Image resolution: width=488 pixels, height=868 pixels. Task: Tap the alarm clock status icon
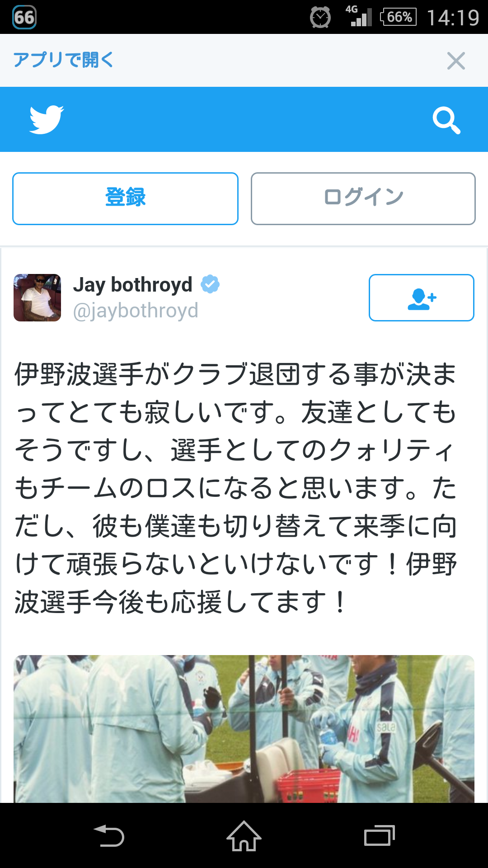click(x=320, y=18)
